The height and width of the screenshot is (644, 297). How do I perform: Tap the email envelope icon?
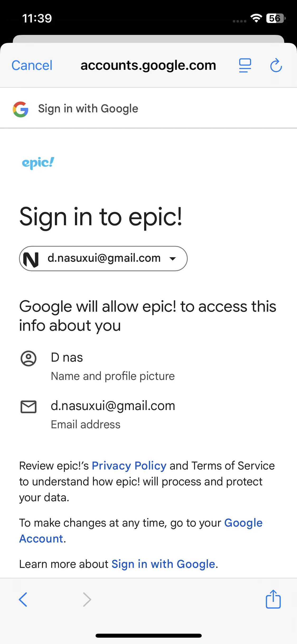29,407
